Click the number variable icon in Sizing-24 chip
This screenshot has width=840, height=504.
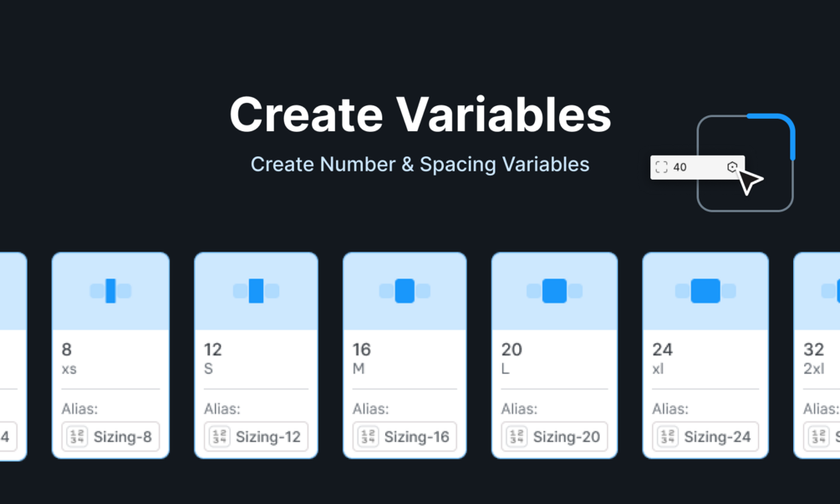click(667, 436)
